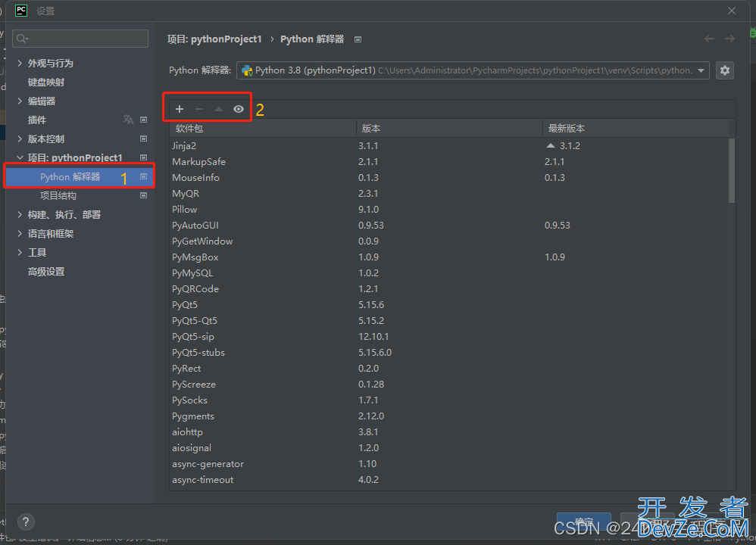Select the PySocks package row
Viewport: 756px width, 545px height.
click(449, 400)
